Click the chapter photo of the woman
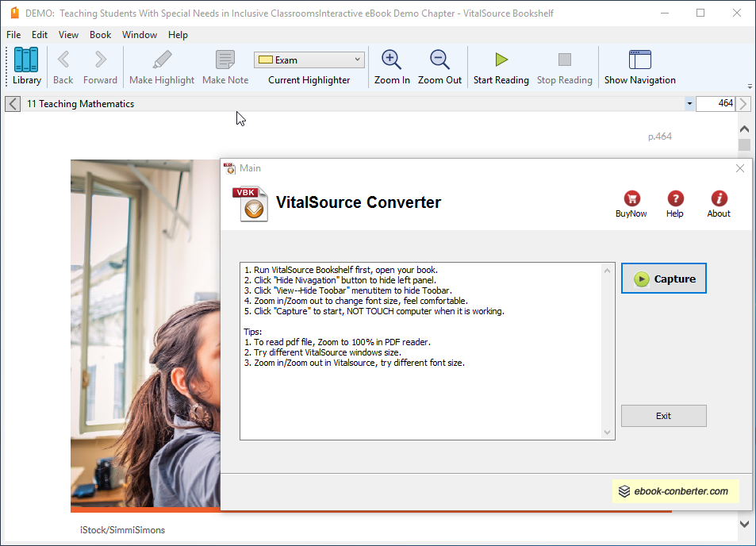Image resolution: width=756 pixels, height=546 pixels. tap(145, 333)
